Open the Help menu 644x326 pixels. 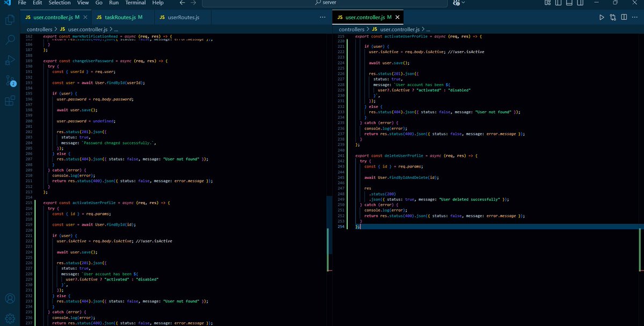[x=158, y=3]
